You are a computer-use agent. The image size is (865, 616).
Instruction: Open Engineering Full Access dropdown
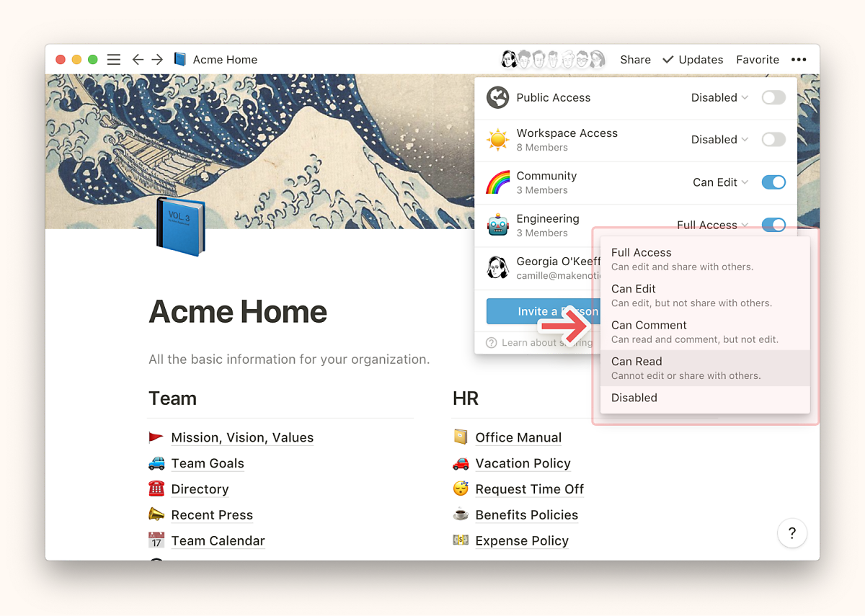(712, 225)
